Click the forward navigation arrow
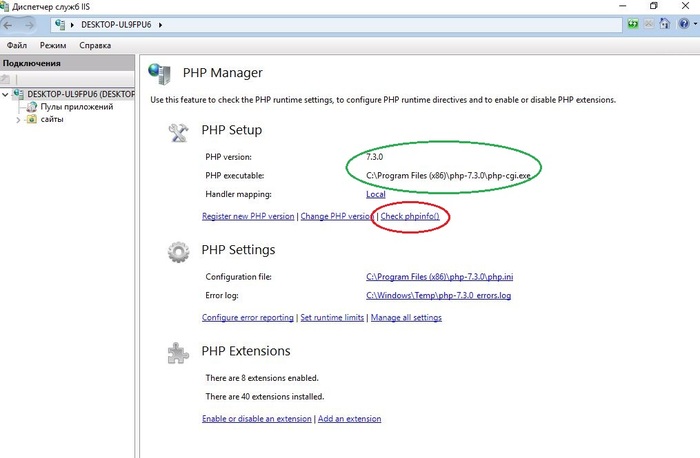The image size is (700, 458). pyautogui.click(x=33, y=24)
